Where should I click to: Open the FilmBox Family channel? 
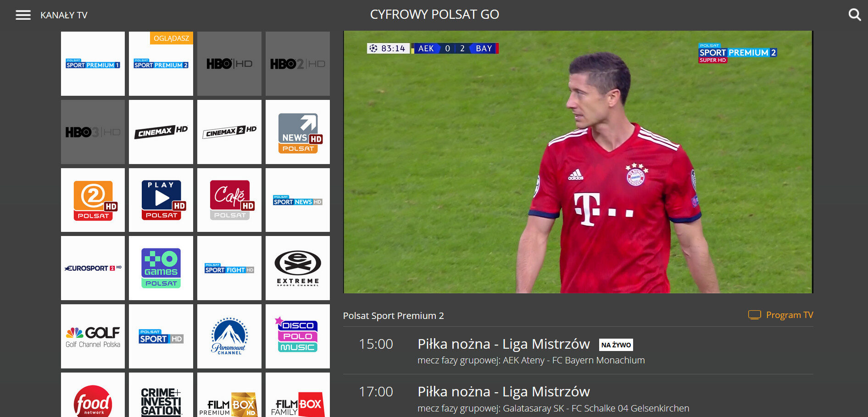click(x=298, y=395)
